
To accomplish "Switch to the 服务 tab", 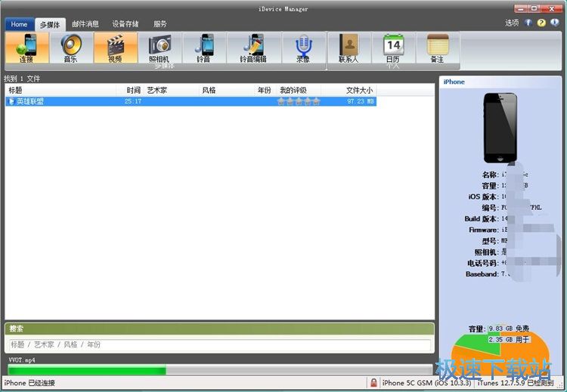I will (x=160, y=24).
